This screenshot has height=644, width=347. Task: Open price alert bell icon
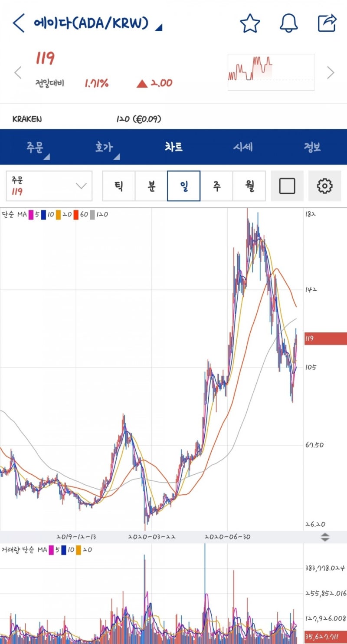click(x=289, y=23)
